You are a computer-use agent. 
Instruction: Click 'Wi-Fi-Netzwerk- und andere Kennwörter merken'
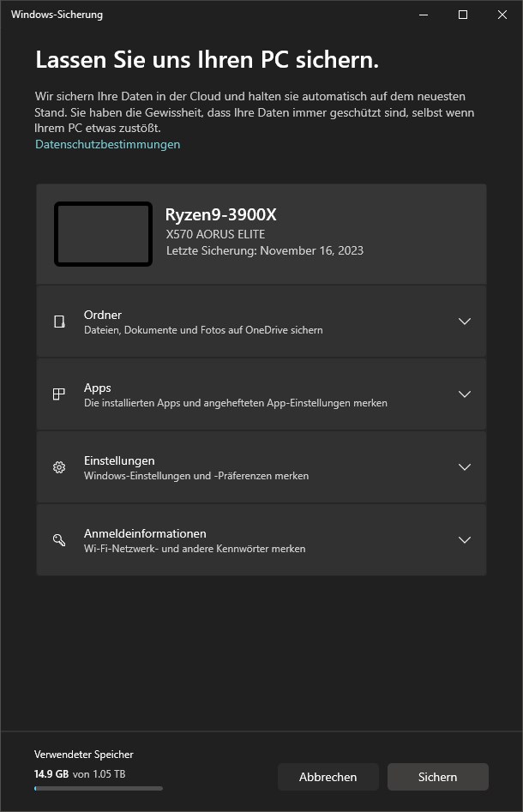195,549
